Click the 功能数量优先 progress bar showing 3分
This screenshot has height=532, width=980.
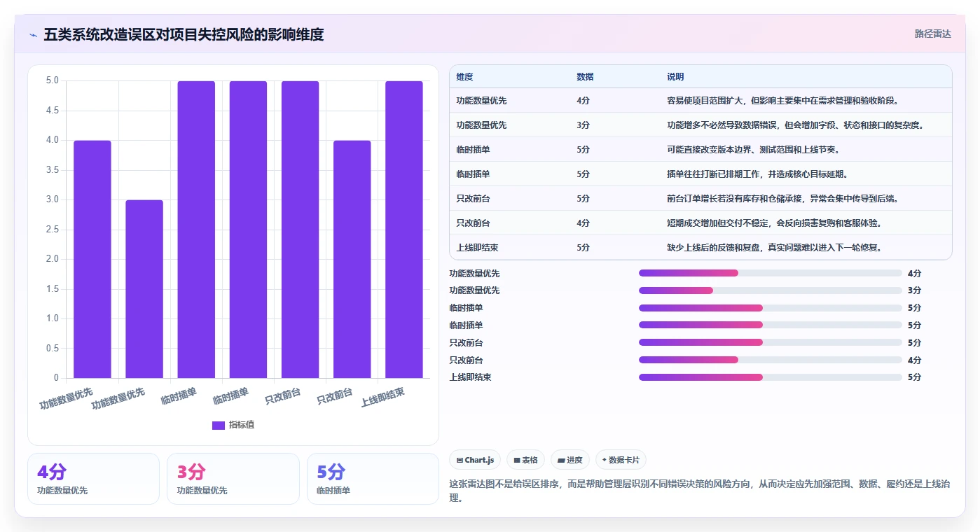[771, 290]
